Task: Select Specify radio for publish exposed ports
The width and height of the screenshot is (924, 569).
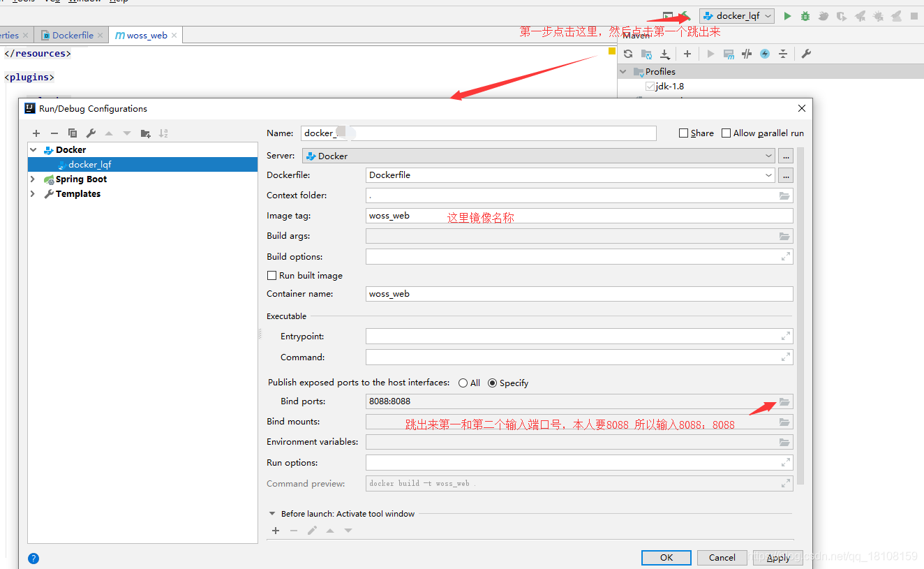Action: [x=492, y=383]
